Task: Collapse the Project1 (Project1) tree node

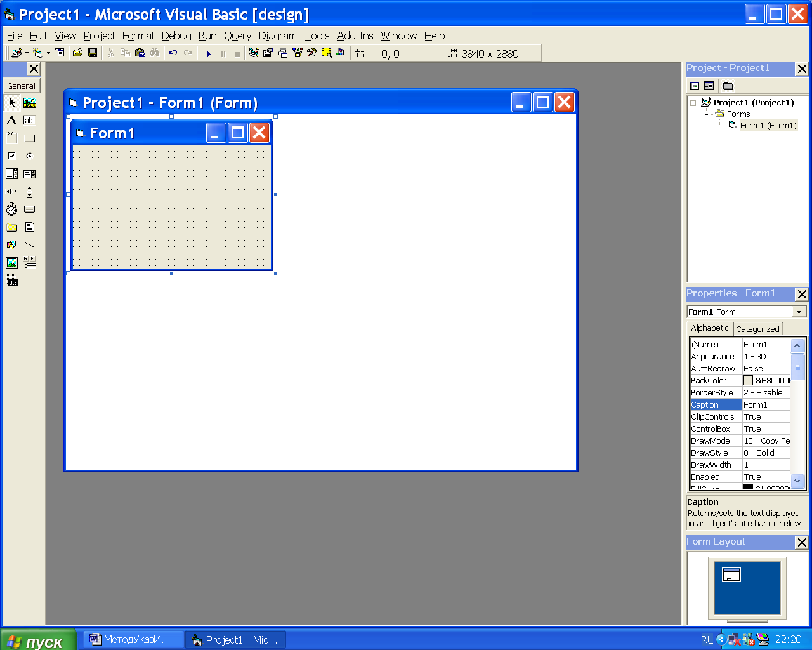Action: (693, 103)
